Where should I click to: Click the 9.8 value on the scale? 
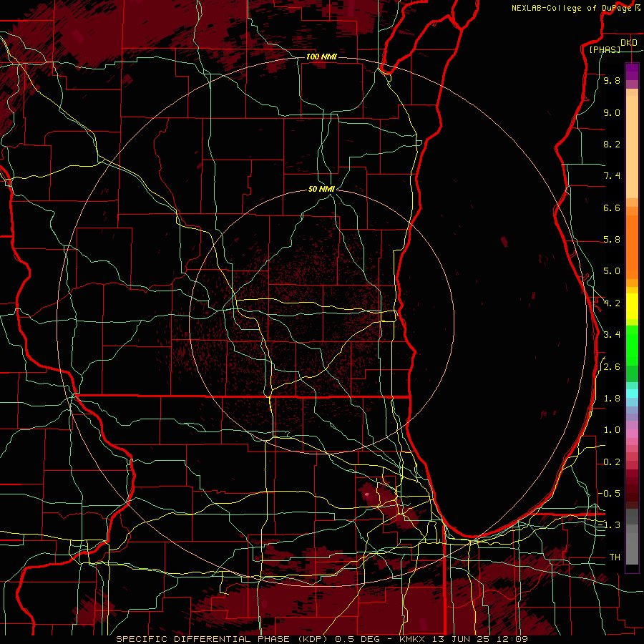(612, 80)
